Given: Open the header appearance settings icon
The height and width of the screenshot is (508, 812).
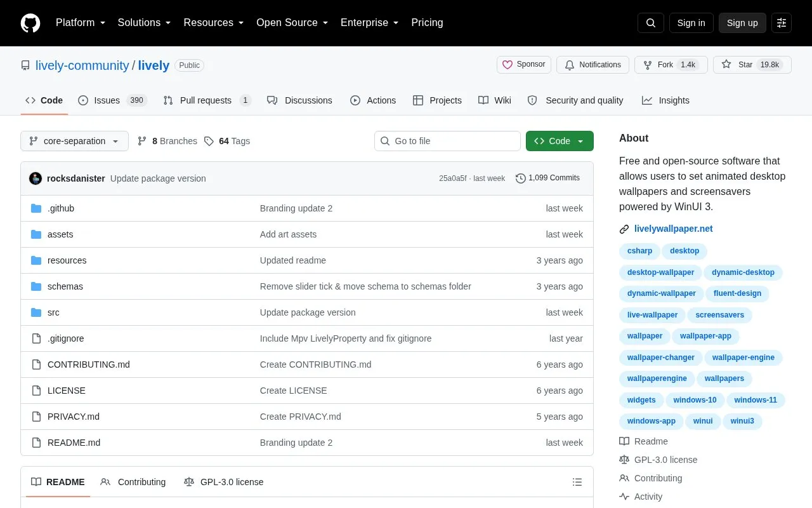Looking at the screenshot, I should (x=782, y=23).
